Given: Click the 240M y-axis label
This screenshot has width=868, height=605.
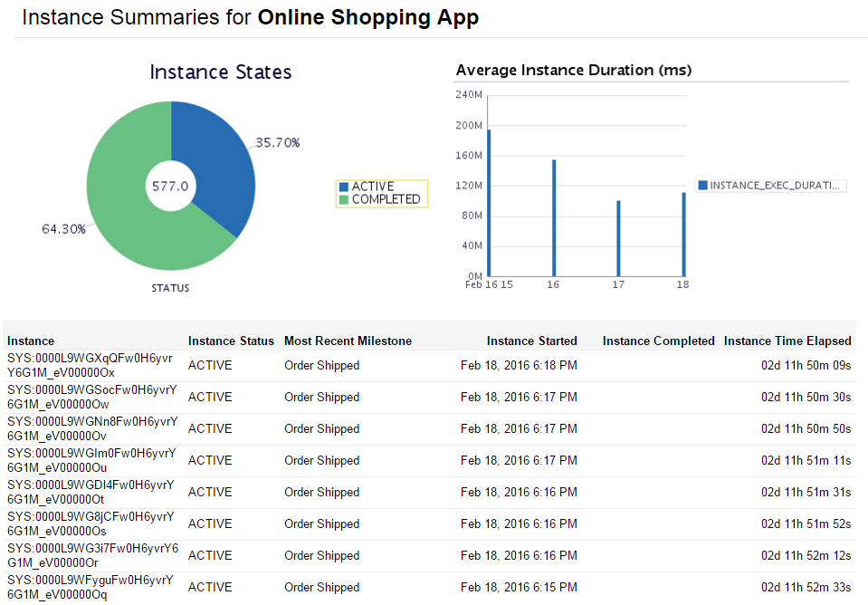Looking at the screenshot, I should [x=469, y=95].
